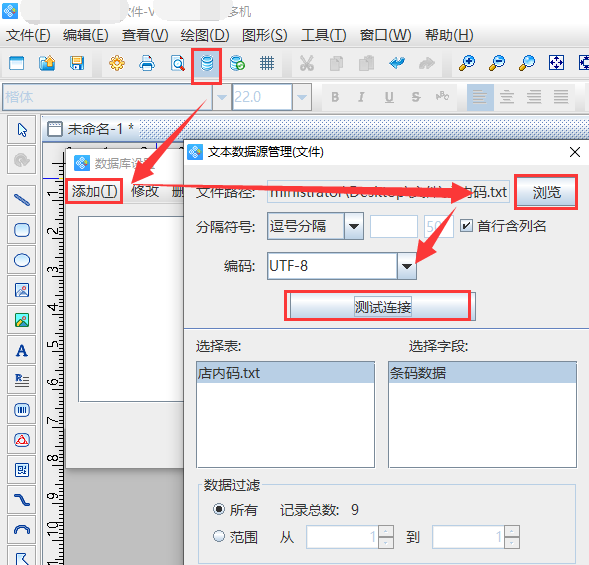Image resolution: width=589 pixels, height=565 pixels.
Task: Toggle the grid display icon
Action: 267,63
